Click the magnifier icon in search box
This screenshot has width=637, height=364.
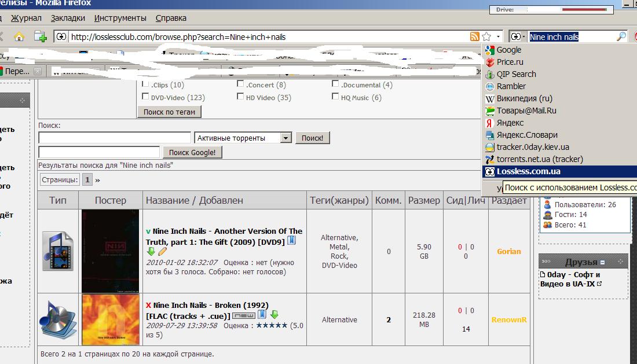tap(621, 36)
